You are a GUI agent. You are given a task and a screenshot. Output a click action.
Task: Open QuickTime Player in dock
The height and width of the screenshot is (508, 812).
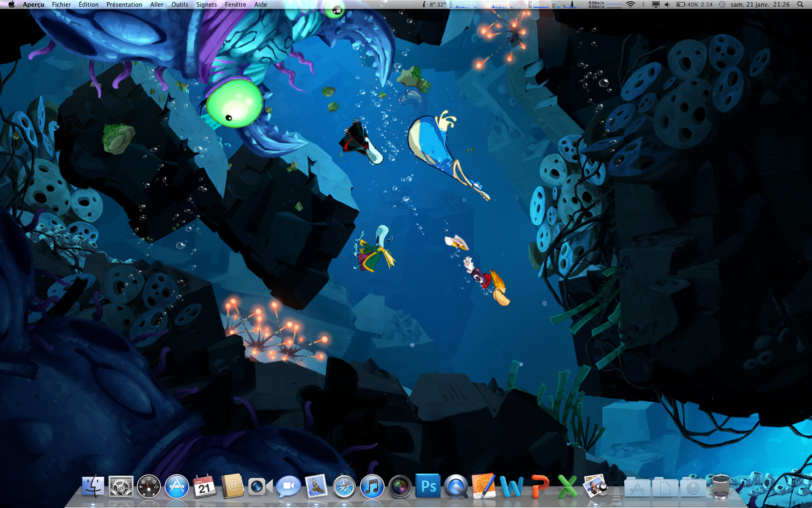click(456, 487)
